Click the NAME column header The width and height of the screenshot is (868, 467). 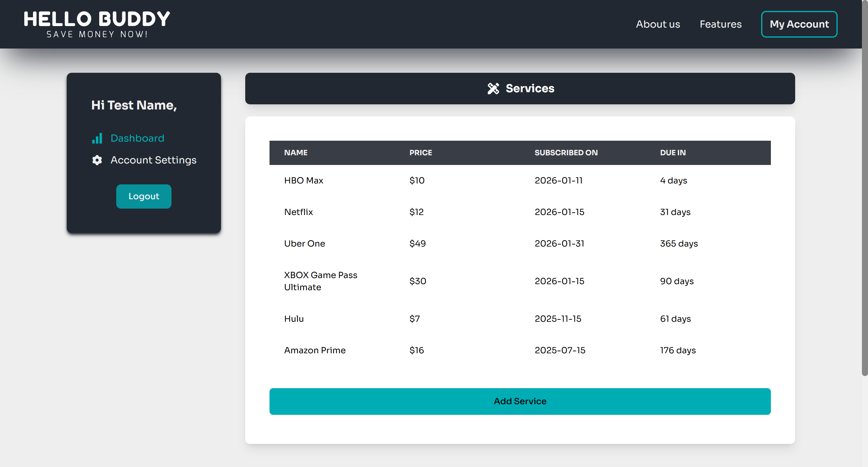pos(296,153)
